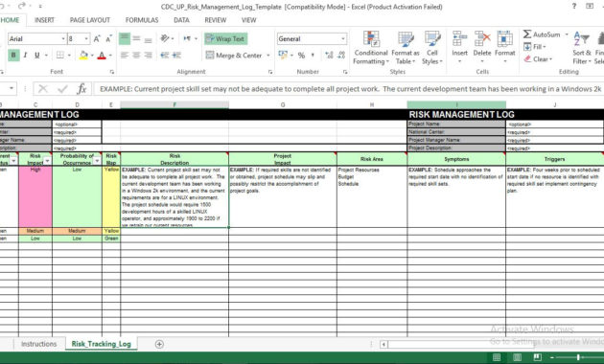Toggle Bold formatting
Image resolution: width=604 pixels, height=364 pixels.
[13, 55]
